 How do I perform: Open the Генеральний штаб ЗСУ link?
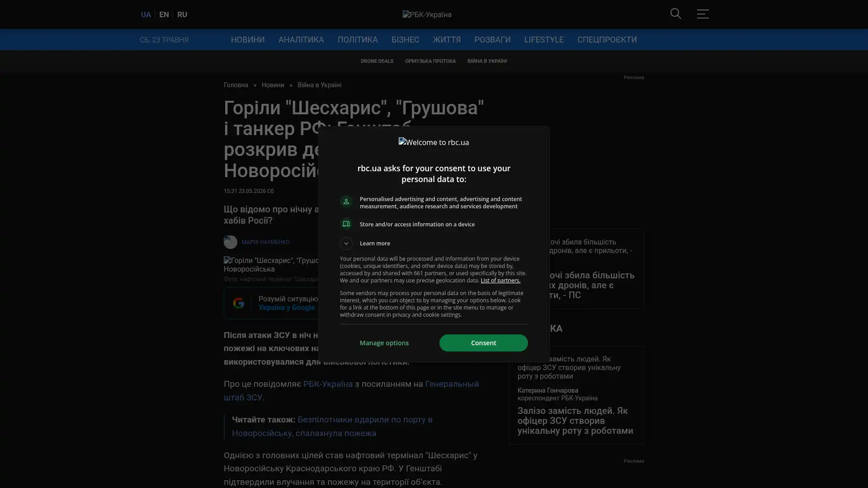[351, 390]
